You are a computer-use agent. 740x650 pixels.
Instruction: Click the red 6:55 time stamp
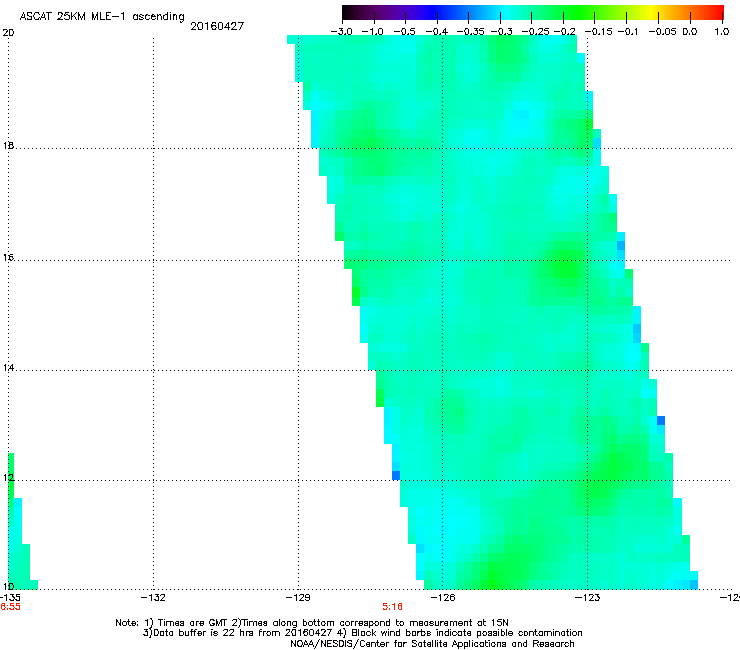pos(10,607)
